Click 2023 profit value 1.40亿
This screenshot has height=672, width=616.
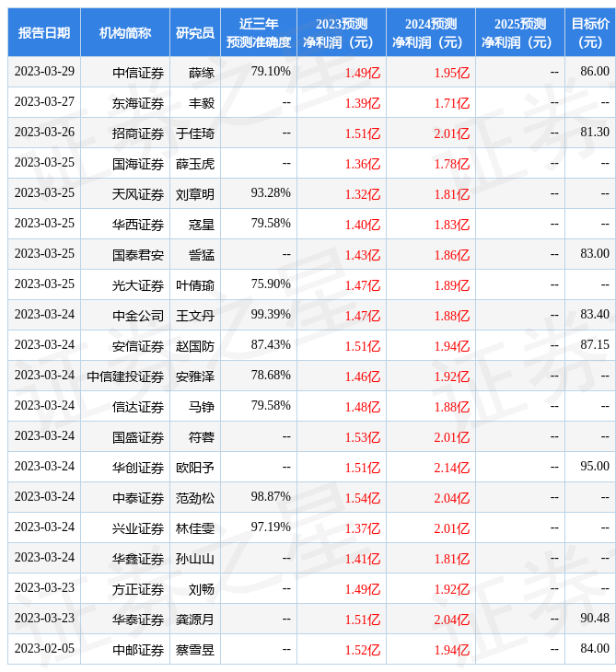tap(363, 225)
